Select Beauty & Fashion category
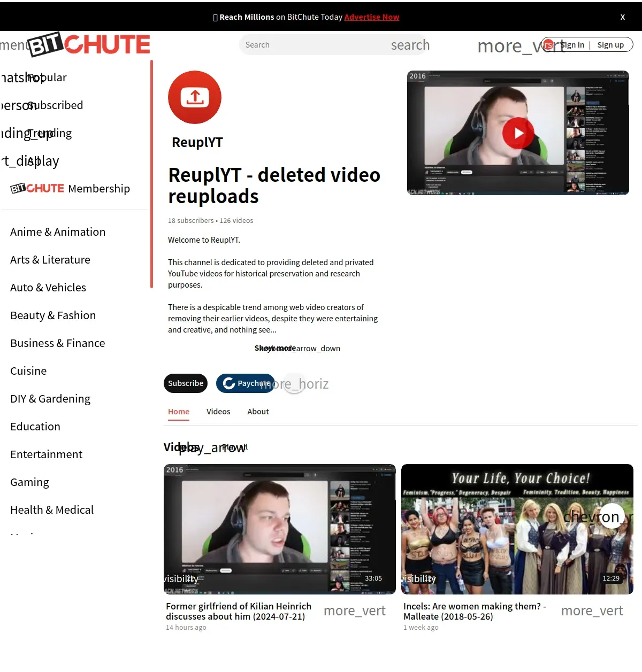 [x=53, y=315]
